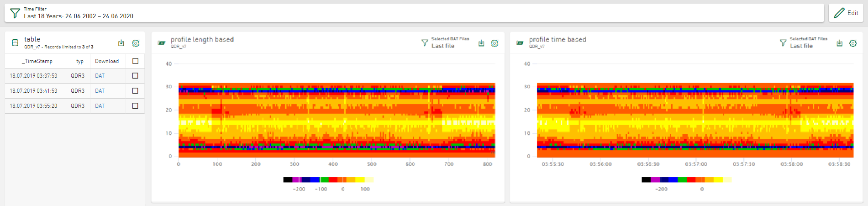
Task: Select the checkbox for 18.07.2019 03:55:20
Action: (135, 106)
